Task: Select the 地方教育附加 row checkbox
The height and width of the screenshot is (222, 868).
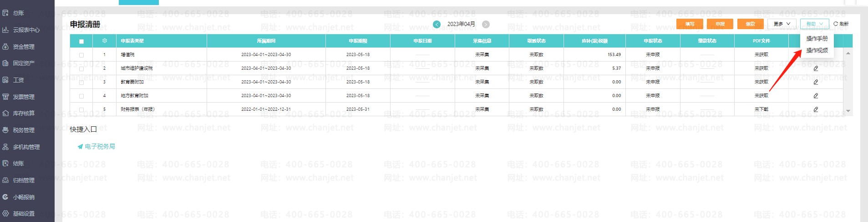Action: point(81,96)
